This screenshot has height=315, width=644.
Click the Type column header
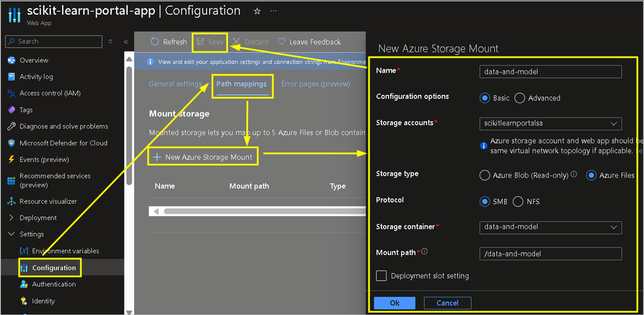pyautogui.click(x=337, y=186)
